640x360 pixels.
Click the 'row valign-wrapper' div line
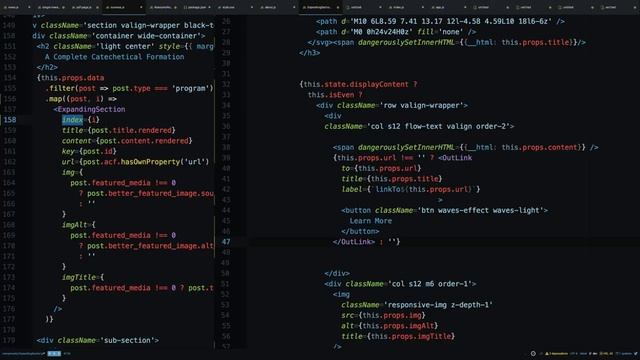tap(392, 105)
